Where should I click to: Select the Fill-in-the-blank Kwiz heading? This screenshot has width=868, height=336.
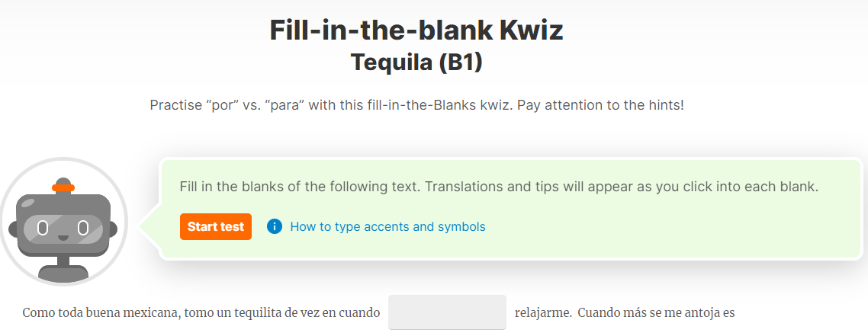[416, 30]
